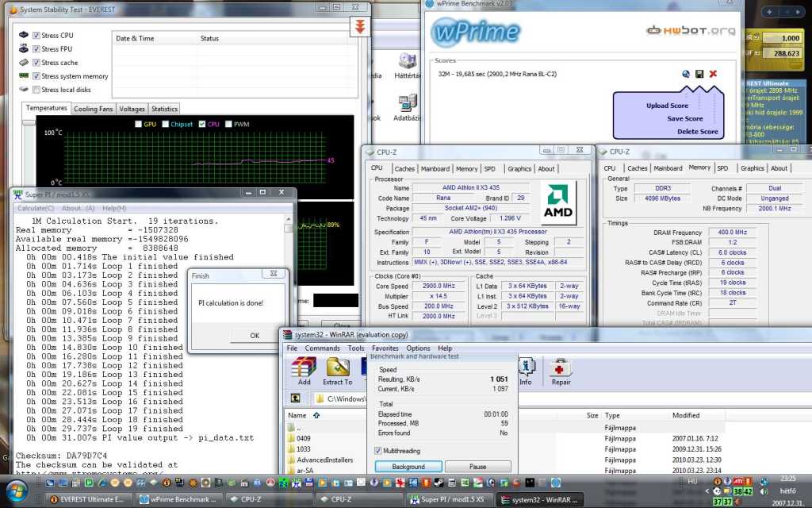Click the Stress CPU chip icon

[x=24, y=35]
